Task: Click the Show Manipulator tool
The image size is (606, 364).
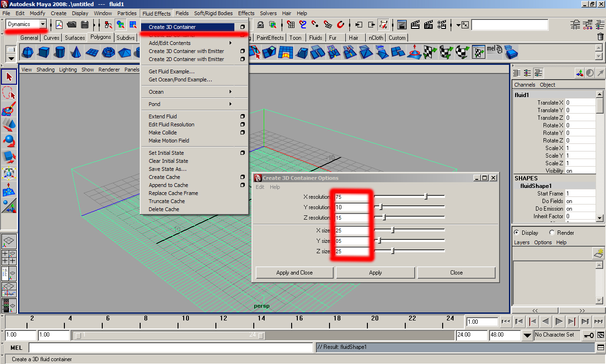Action: point(9,205)
